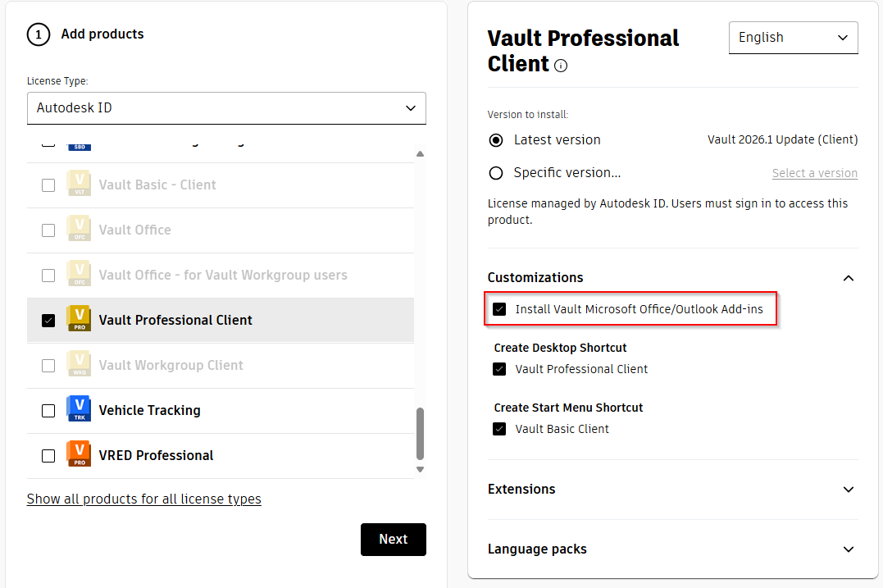Click the Vault Office product icon
The width and height of the screenshot is (883, 588).
[79, 230]
